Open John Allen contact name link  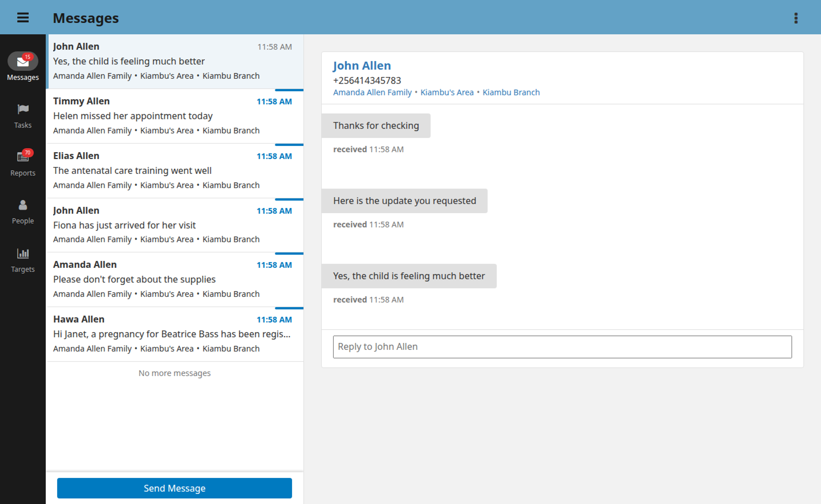coord(362,66)
